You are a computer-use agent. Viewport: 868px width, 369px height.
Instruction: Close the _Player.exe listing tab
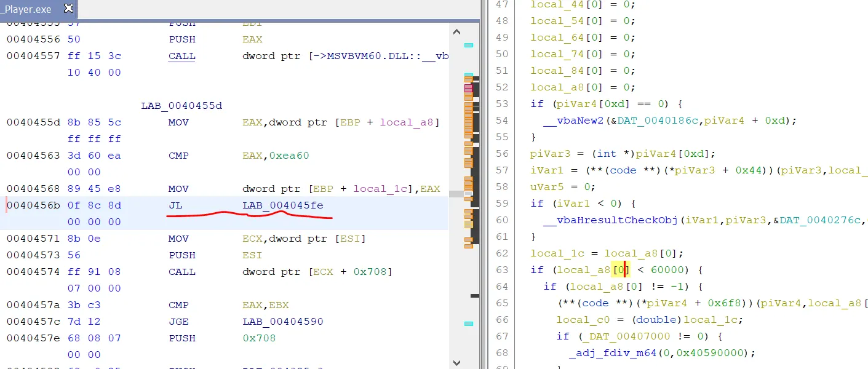[68, 8]
